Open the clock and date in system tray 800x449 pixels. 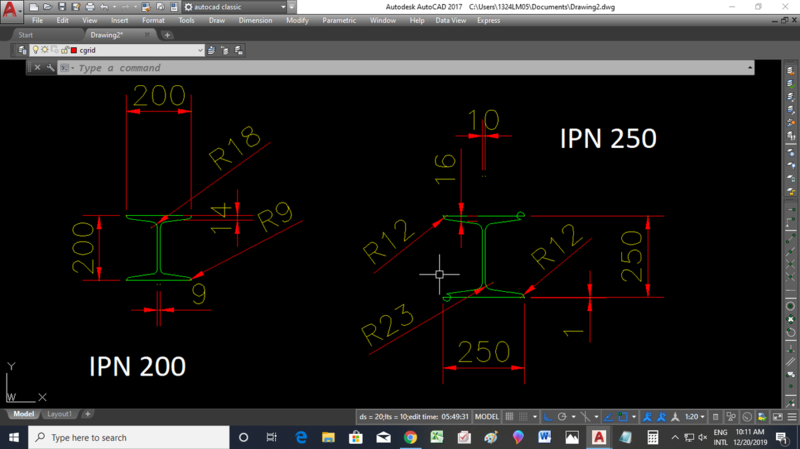pos(750,437)
